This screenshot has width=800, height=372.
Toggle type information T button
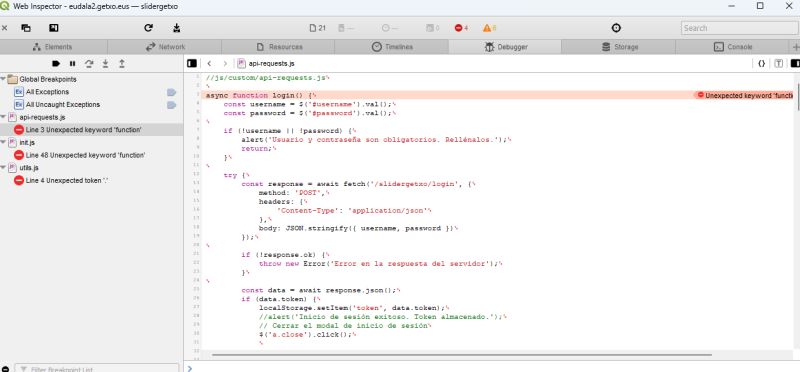779,64
